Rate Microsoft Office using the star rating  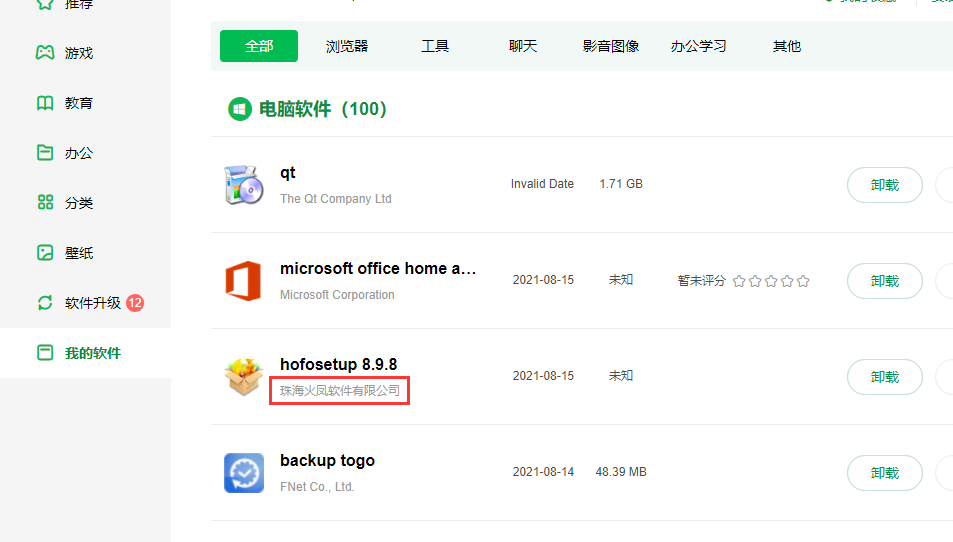tap(770, 281)
